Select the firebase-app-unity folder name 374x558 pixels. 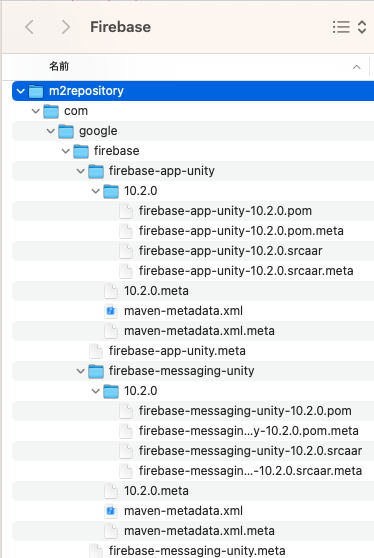tap(162, 171)
